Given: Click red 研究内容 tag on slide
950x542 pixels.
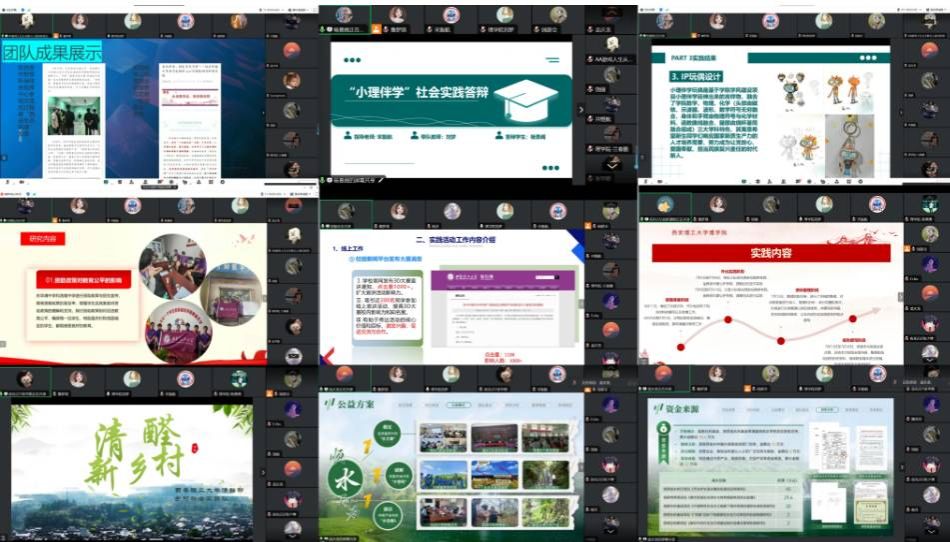Looking at the screenshot, I should pos(42,239).
